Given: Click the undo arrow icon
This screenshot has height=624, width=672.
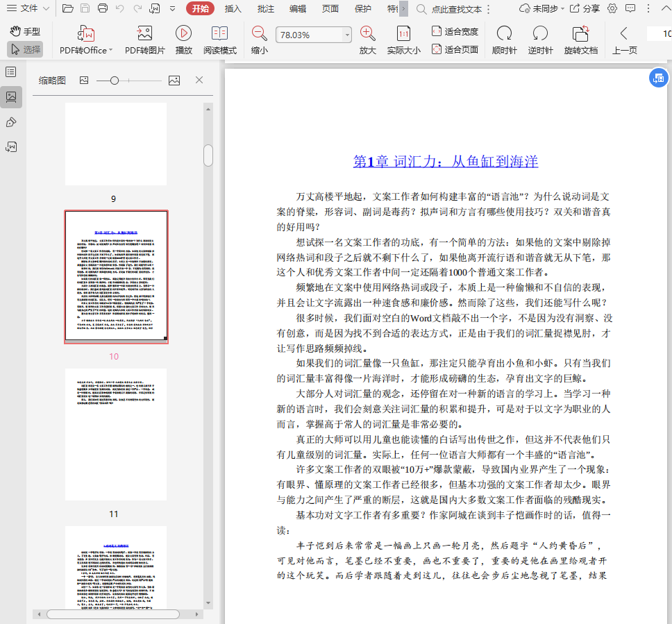Looking at the screenshot, I should pos(120,8).
